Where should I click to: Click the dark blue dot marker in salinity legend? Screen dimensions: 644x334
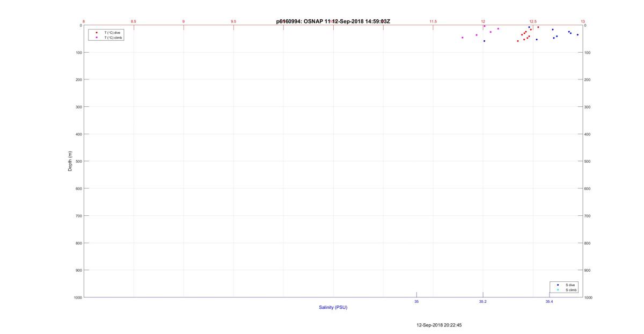click(558, 285)
